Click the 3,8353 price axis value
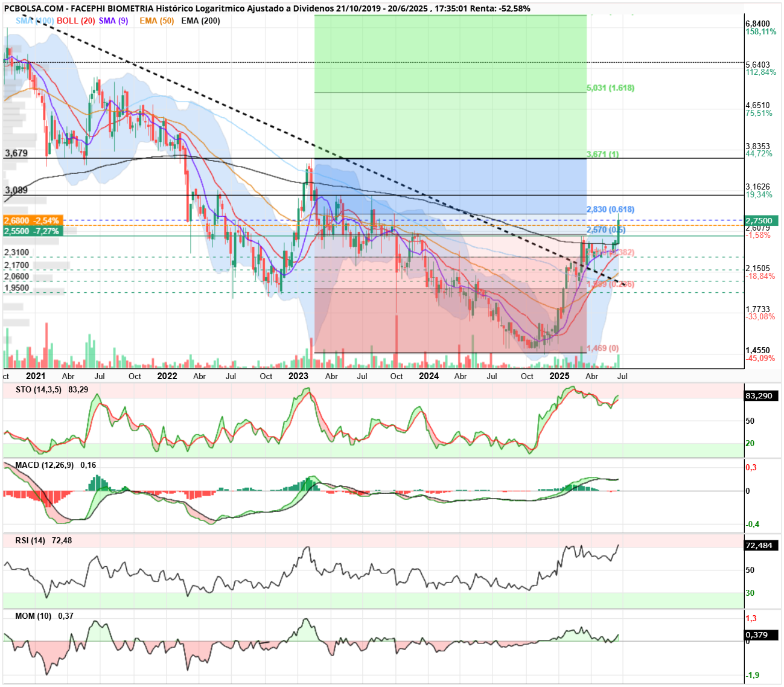The image size is (784, 687). click(x=757, y=146)
